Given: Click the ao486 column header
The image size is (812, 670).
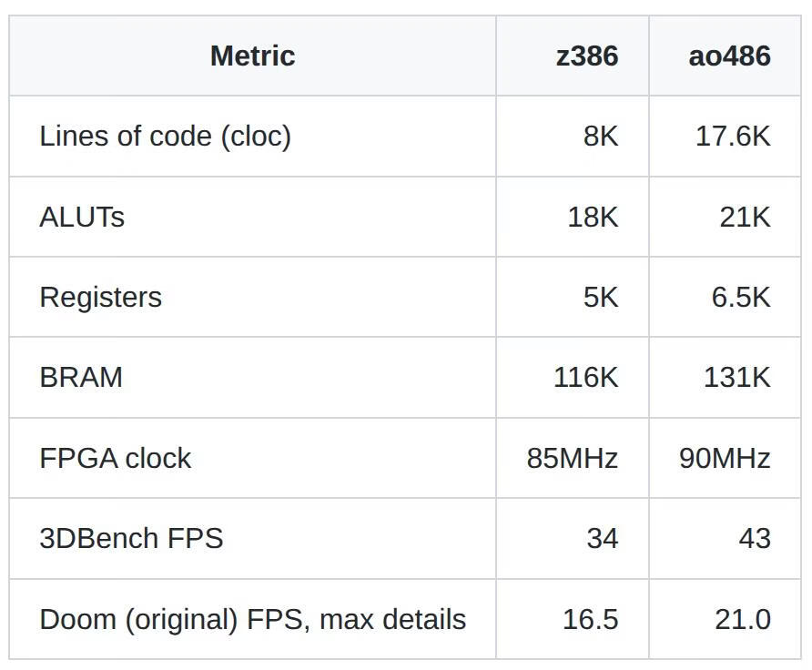Looking at the screenshot, I should (729, 56).
